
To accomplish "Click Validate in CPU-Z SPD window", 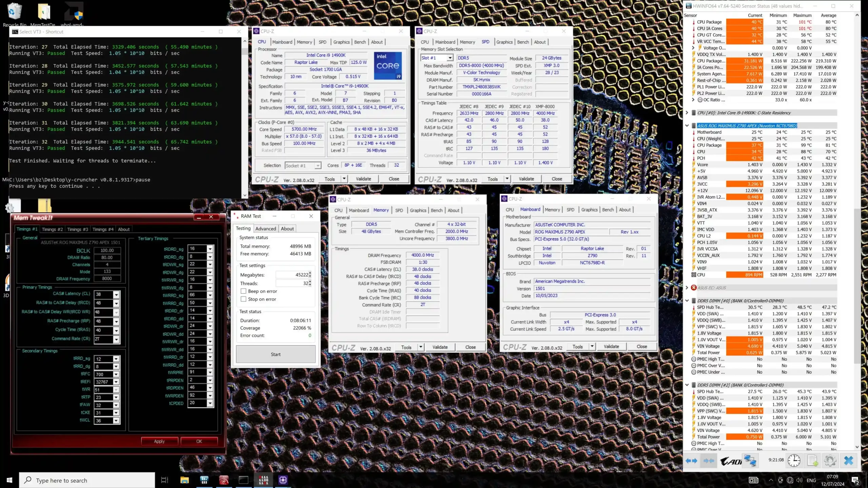I will pos(526,179).
